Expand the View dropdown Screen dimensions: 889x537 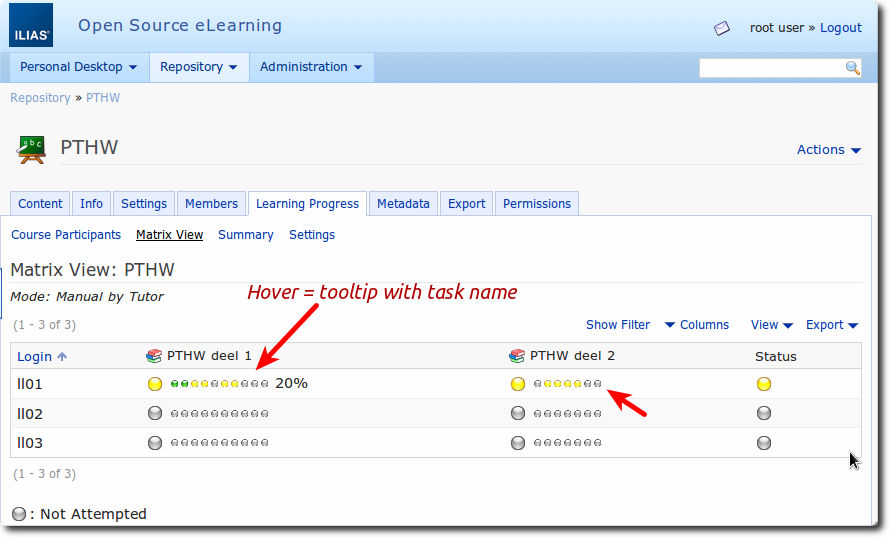(x=772, y=325)
